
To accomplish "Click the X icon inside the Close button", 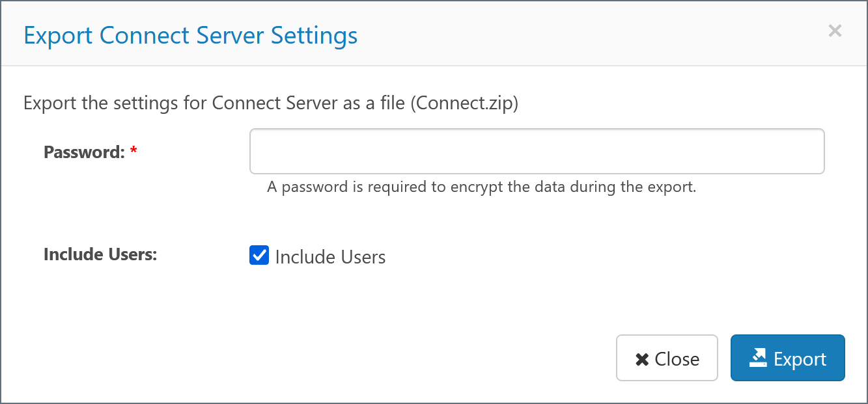I will [642, 359].
